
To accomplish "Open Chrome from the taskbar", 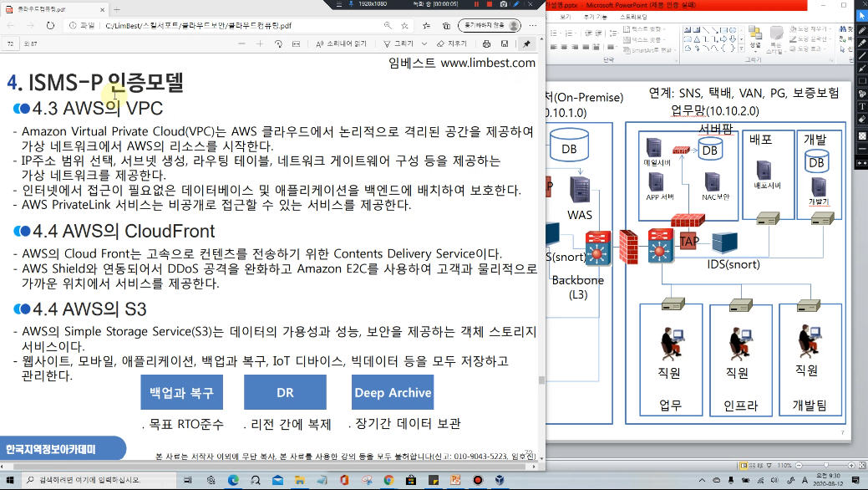I will click(x=388, y=480).
